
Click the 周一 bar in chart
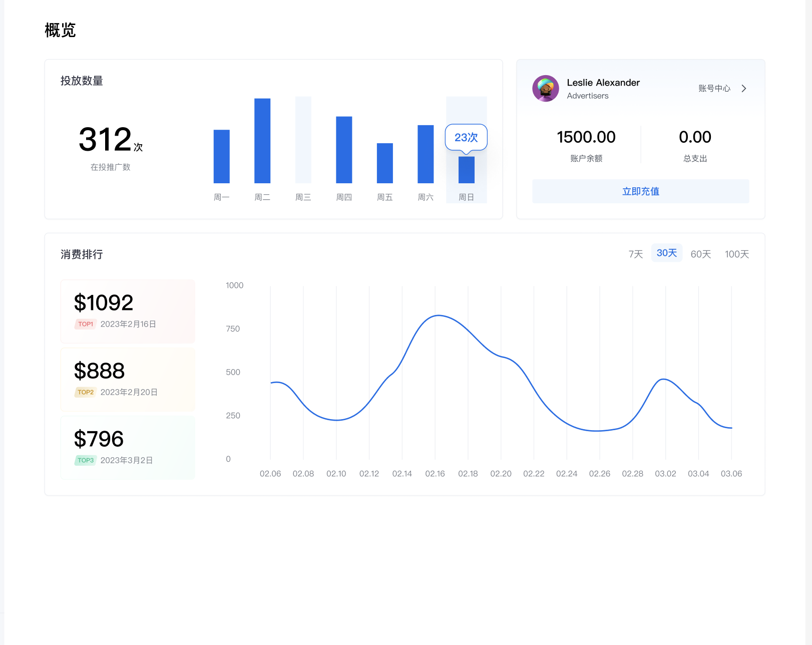coord(221,156)
